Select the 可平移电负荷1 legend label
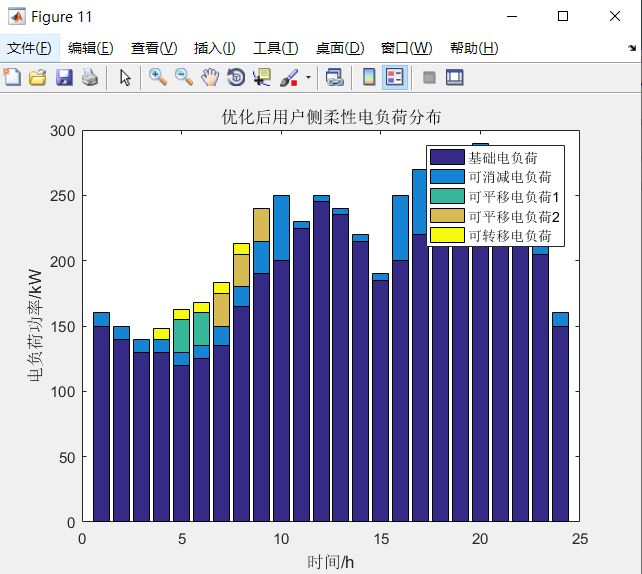Image resolution: width=642 pixels, height=574 pixels. pos(514,197)
